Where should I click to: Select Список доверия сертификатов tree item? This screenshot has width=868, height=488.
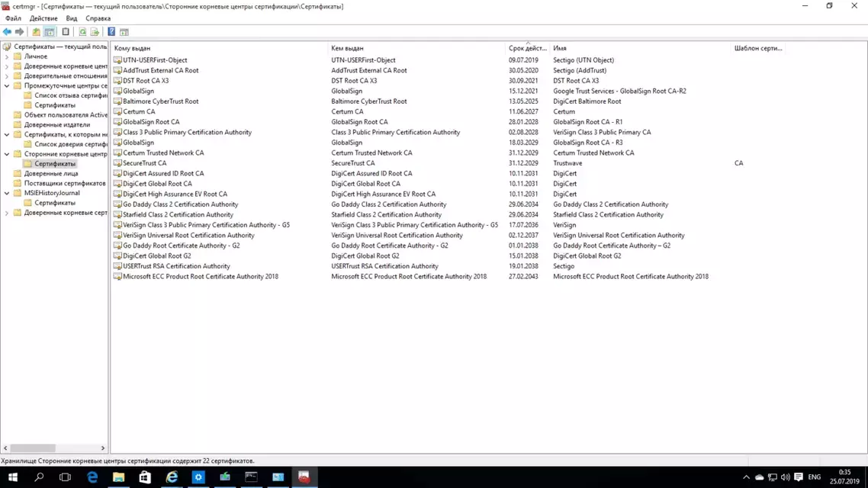(71, 144)
